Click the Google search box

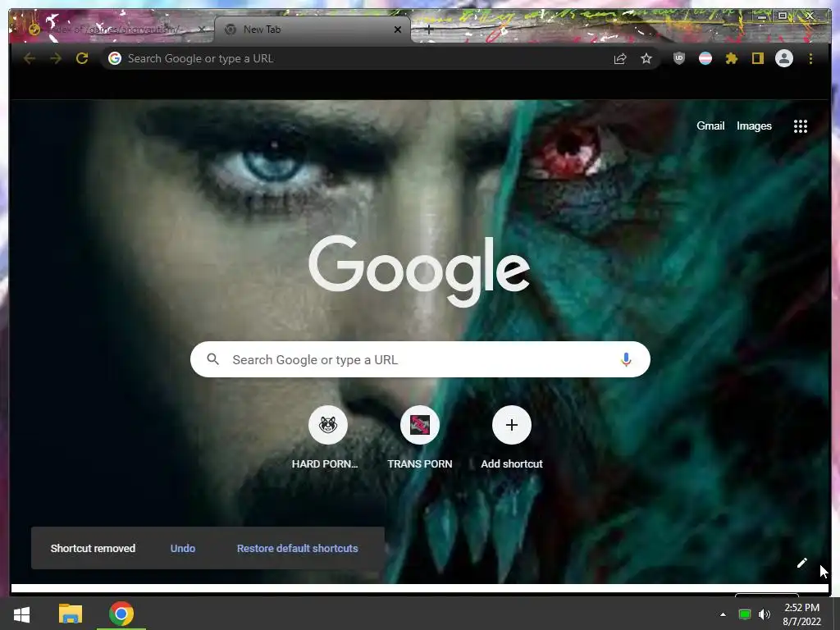point(420,359)
